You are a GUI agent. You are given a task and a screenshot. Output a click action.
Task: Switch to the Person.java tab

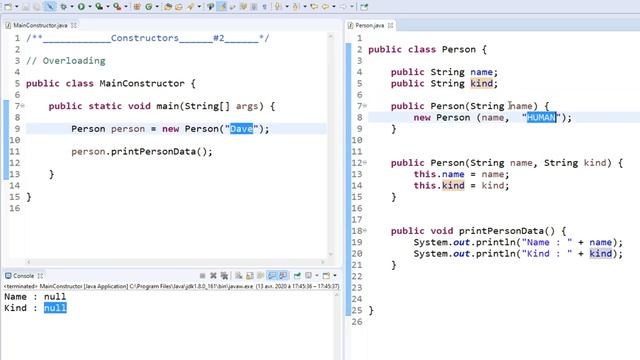point(369,25)
